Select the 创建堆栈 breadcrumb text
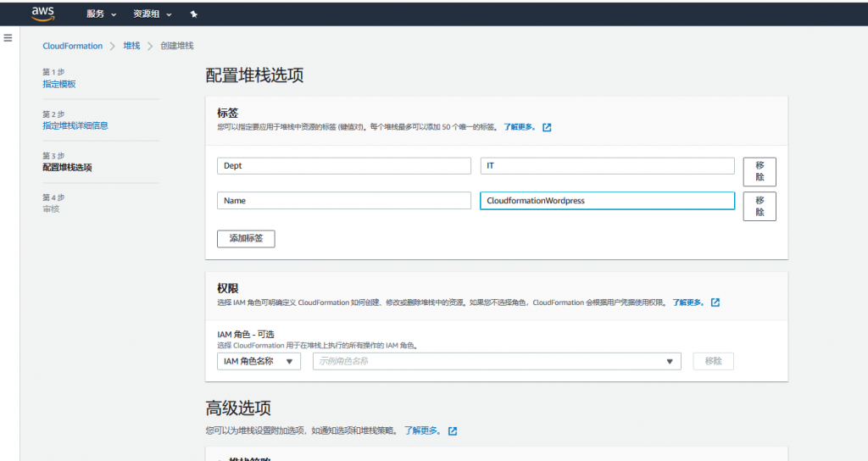Image resolution: width=868 pixels, height=461 pixels. coord(177,46)
